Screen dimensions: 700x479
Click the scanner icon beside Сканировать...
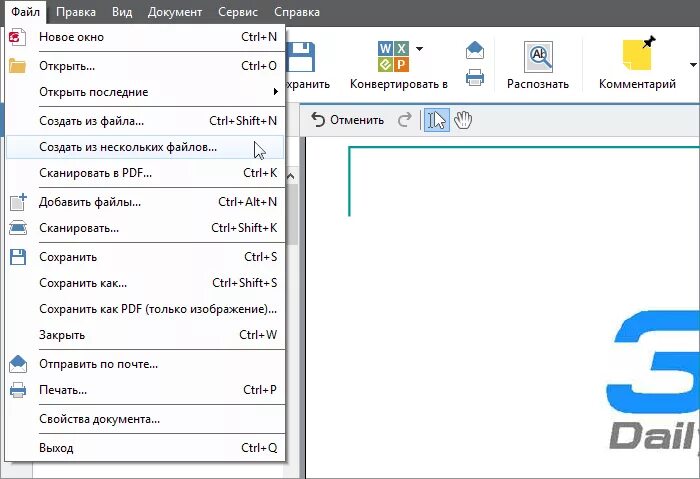pos(18,228)
